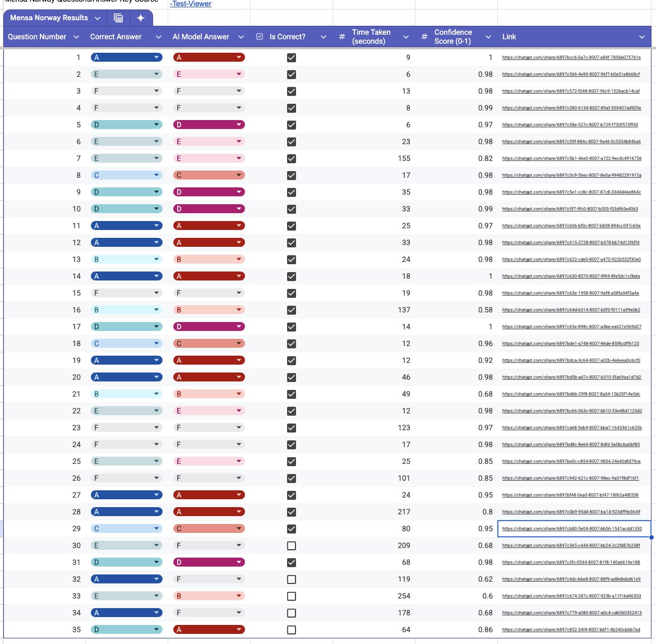
Task: Click the # icon in Time Taken header
Action: [341, 36]
